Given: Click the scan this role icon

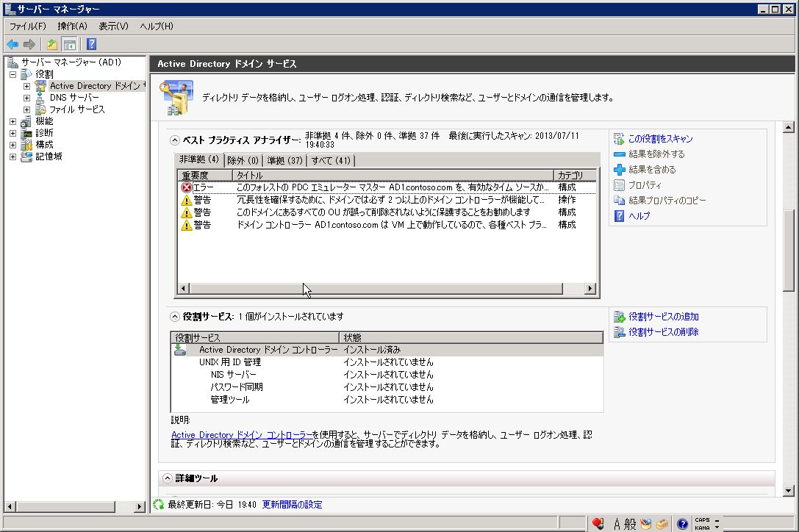Looking at the screenshot, I should [x=619, y=139].
